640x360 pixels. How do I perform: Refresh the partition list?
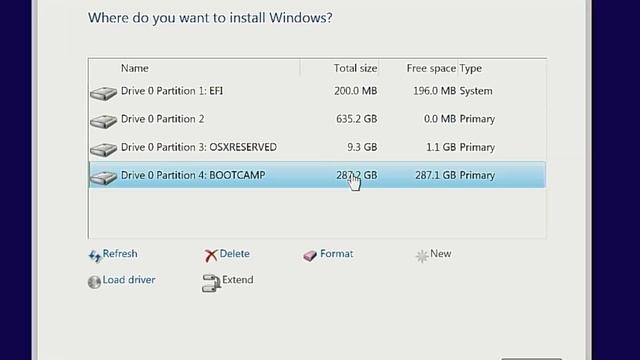point(120,253)
